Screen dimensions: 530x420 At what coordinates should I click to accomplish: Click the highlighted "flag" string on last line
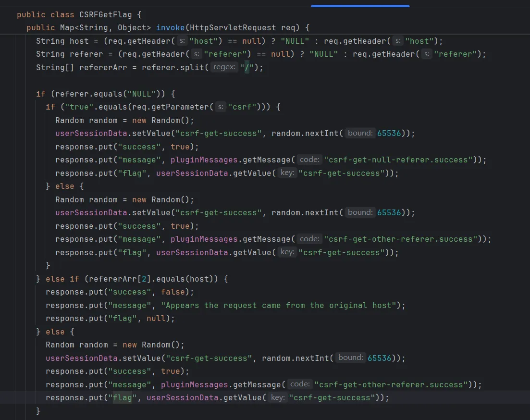coord(122,397)
